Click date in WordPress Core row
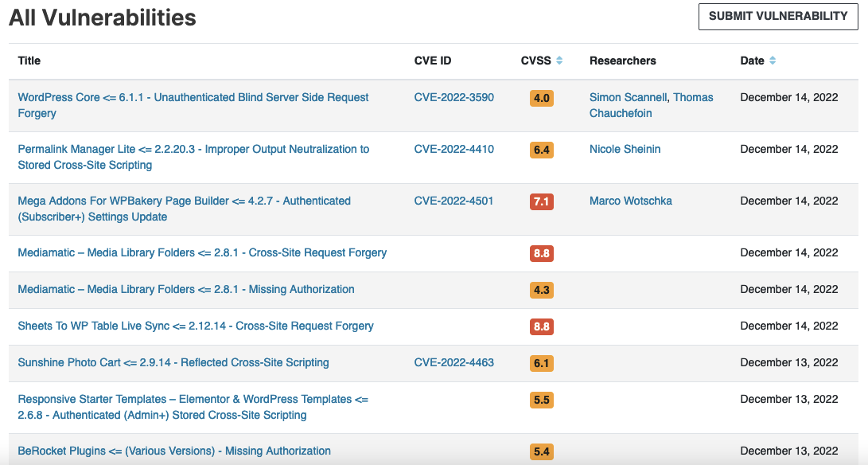Screen dimensions: 868x465 pos(789,98)
